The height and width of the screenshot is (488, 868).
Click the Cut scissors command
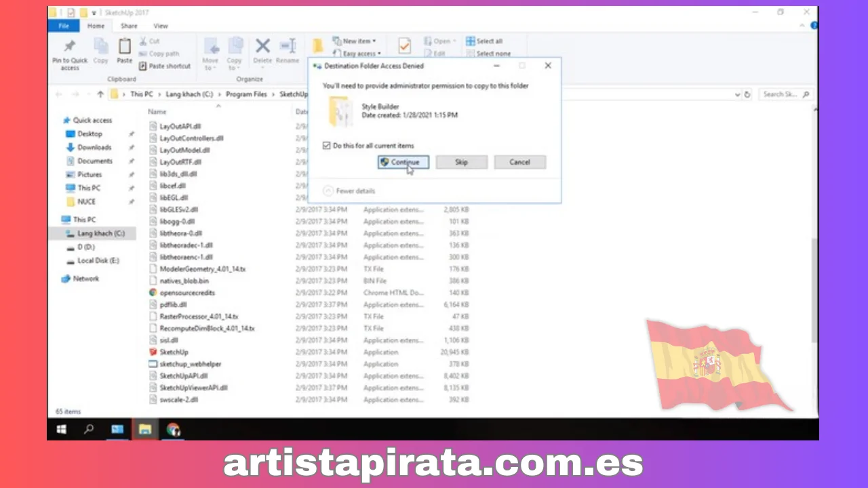(x=150, y=41)
